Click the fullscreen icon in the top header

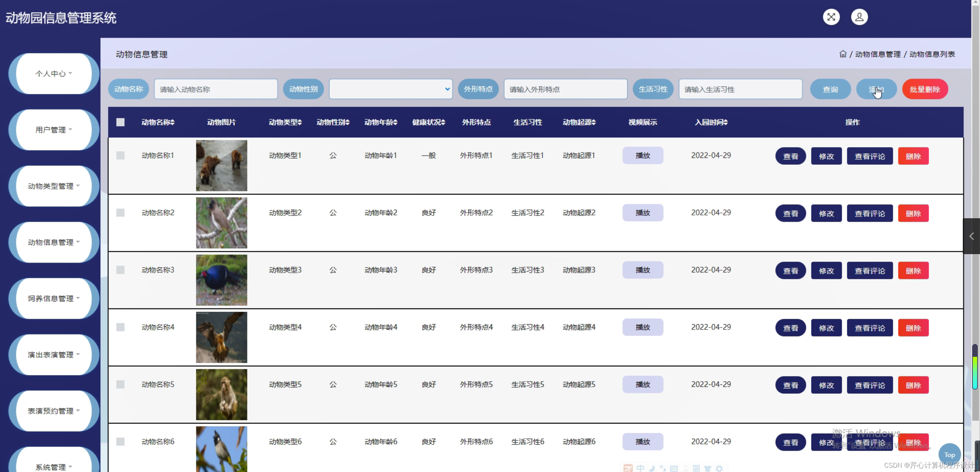832,17
